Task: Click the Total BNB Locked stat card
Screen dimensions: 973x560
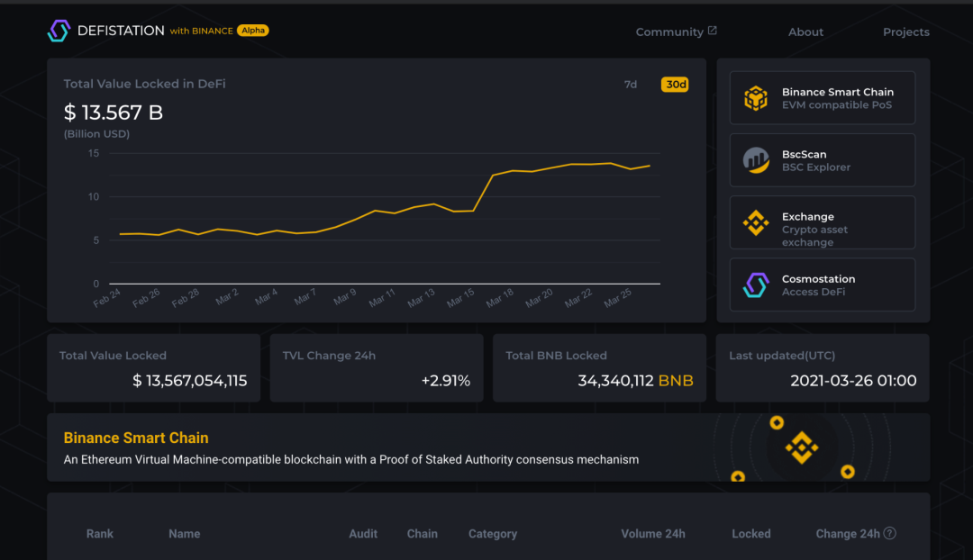Action: (x=599, y=368)
